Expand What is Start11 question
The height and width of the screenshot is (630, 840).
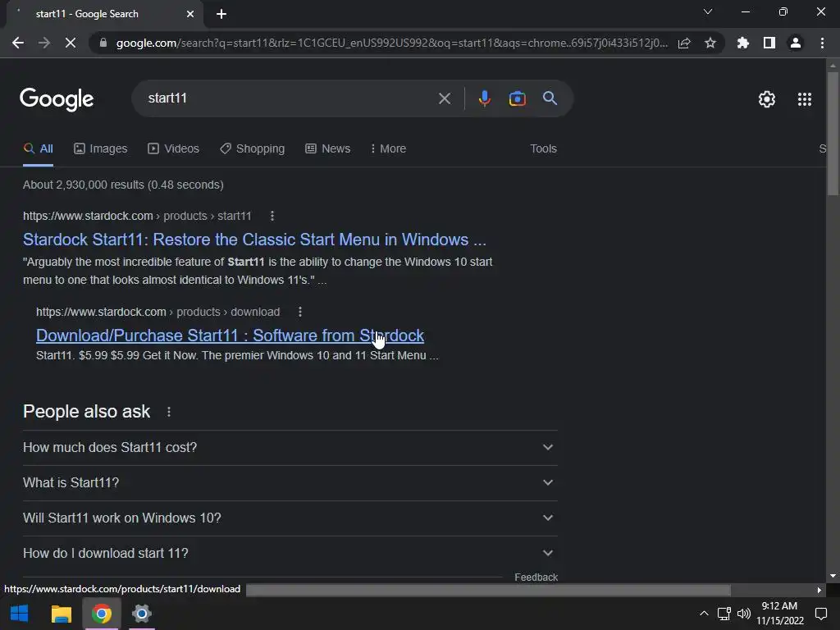pos(290,482)
